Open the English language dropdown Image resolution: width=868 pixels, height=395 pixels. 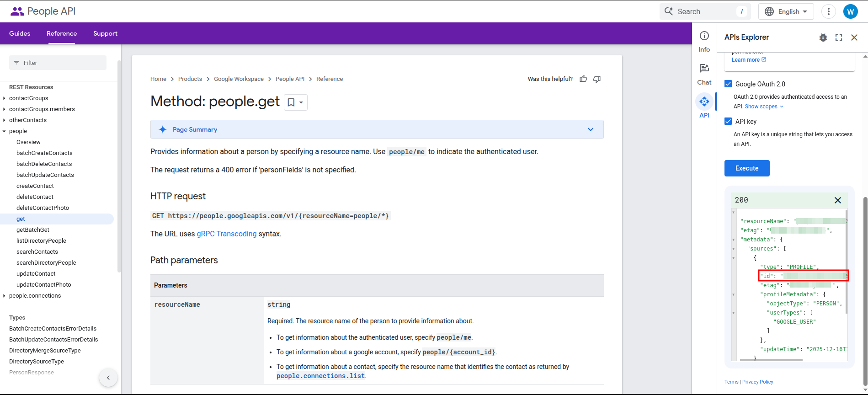(x=786, y=11)
